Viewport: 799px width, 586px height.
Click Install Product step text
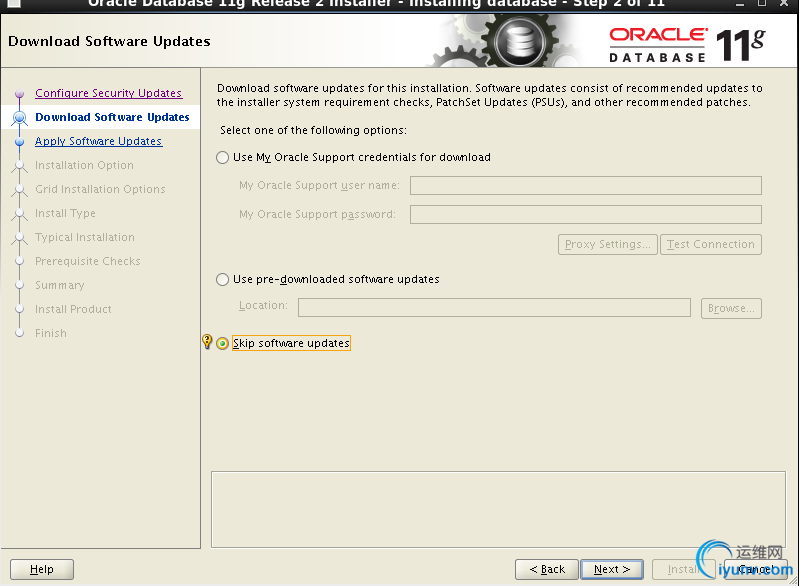coord(73,309)
